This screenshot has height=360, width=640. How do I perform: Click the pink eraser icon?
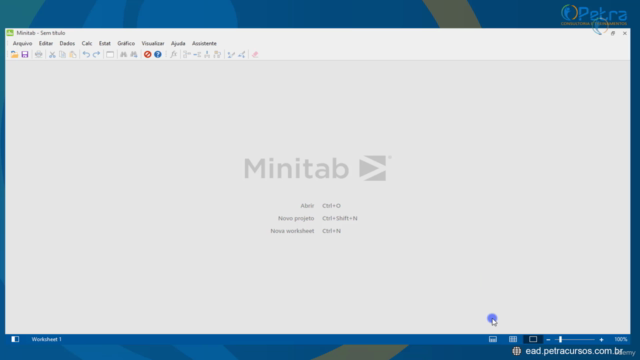click(255, 54)
